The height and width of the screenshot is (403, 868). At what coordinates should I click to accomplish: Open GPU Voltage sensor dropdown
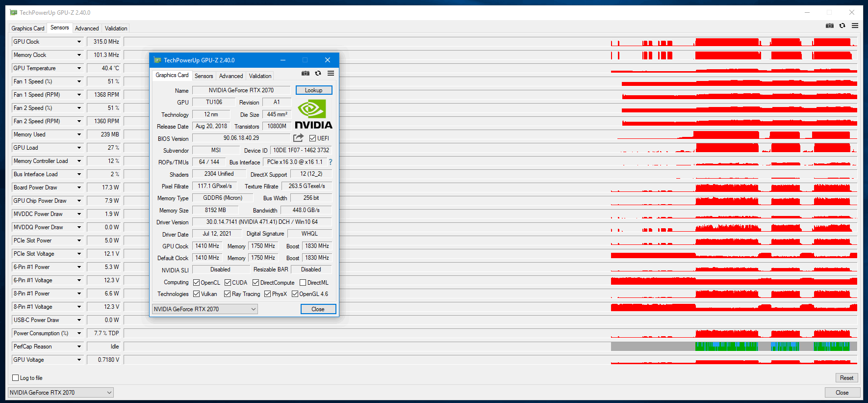pos(79,360)
